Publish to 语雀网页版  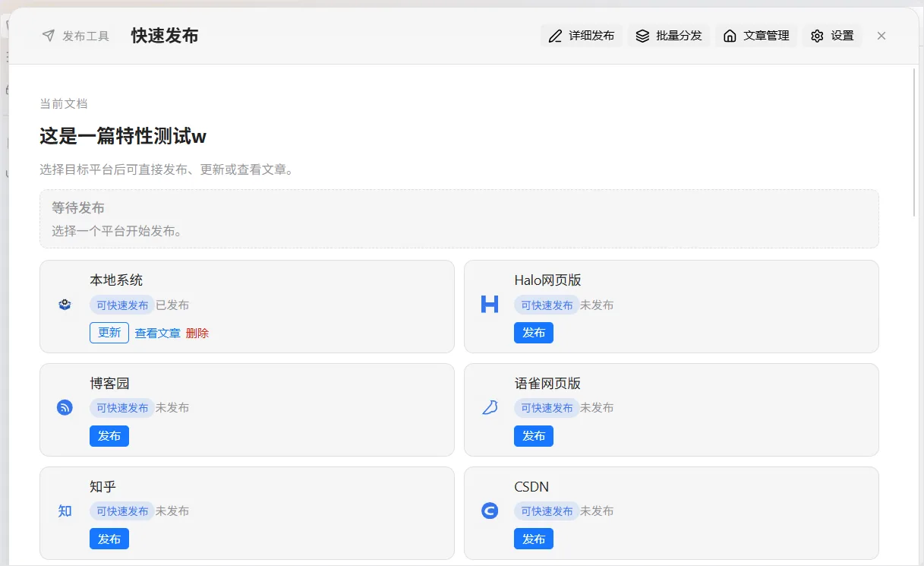[534, 436]
